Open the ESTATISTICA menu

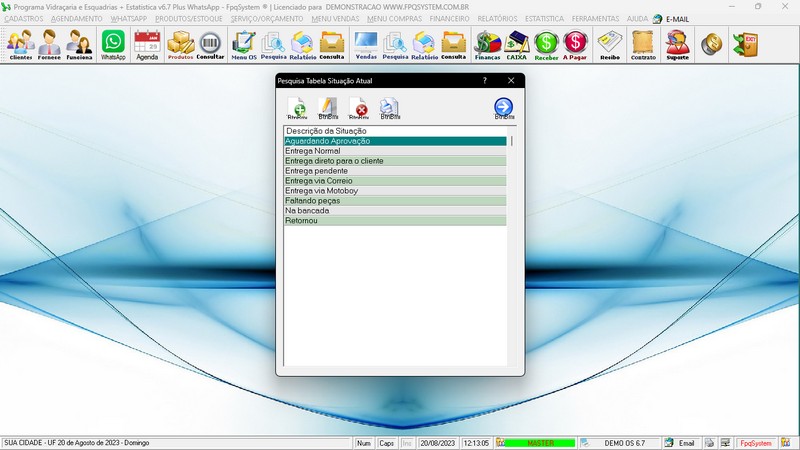(544, 19)
